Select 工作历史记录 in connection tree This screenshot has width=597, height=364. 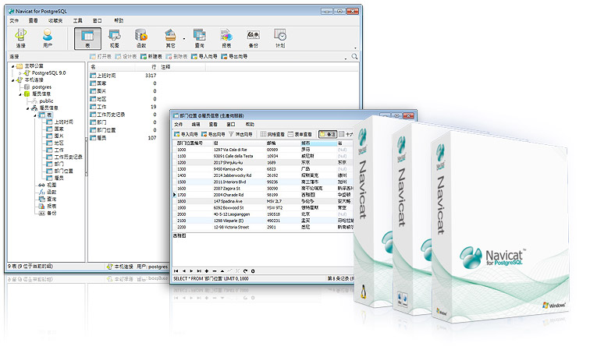click(x=68, y=157)
